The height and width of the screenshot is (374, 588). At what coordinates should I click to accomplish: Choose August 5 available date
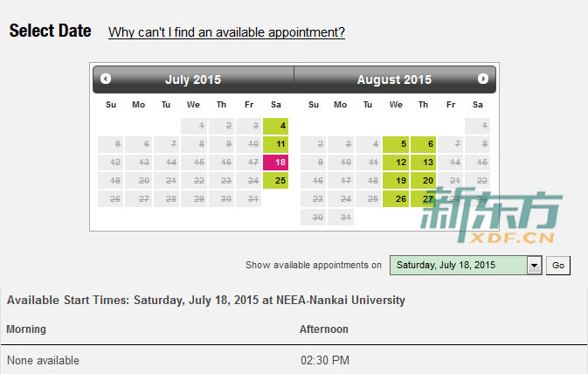tap(396, 144)
